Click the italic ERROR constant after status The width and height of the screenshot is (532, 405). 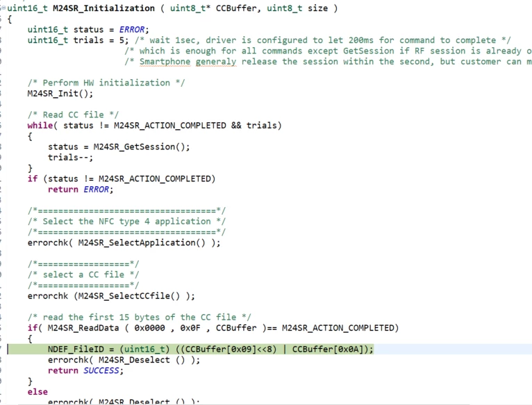(x=132, y=30)
